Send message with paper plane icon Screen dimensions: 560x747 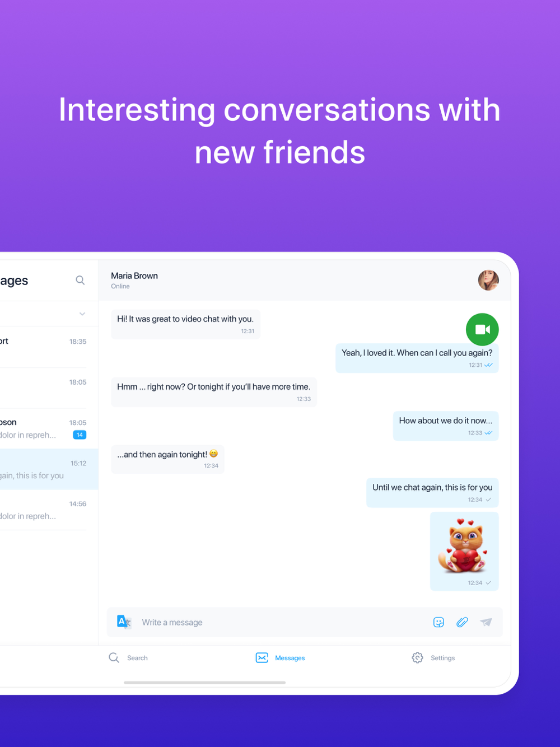[x=486, y=622]
